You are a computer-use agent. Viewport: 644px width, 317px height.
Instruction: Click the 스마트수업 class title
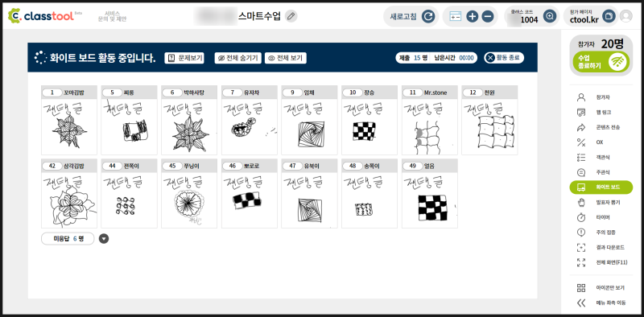[259, 16]
